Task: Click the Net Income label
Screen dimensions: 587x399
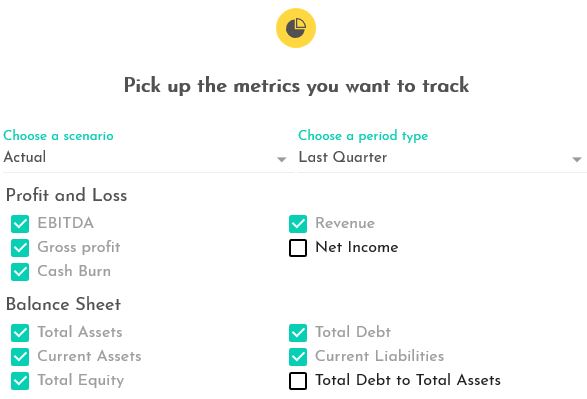Action: coord(357,247)
